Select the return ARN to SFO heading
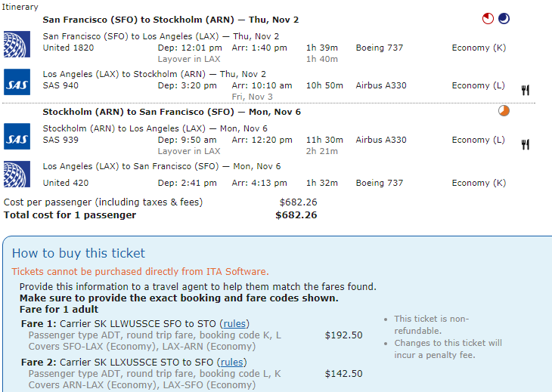The height and width of the screenshot is (392, 552). click(172, 112)
